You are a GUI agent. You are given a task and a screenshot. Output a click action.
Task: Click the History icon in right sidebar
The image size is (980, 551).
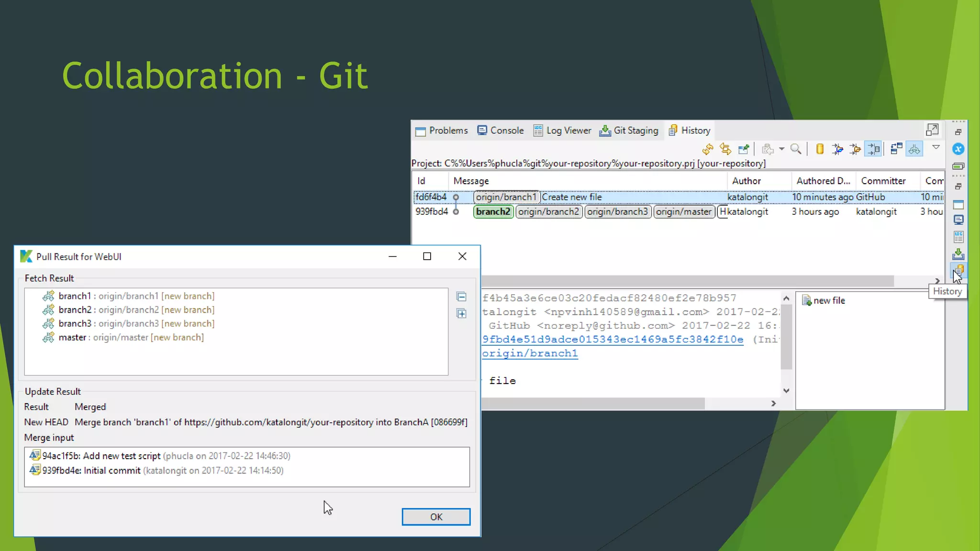click(x=959, y=270)
